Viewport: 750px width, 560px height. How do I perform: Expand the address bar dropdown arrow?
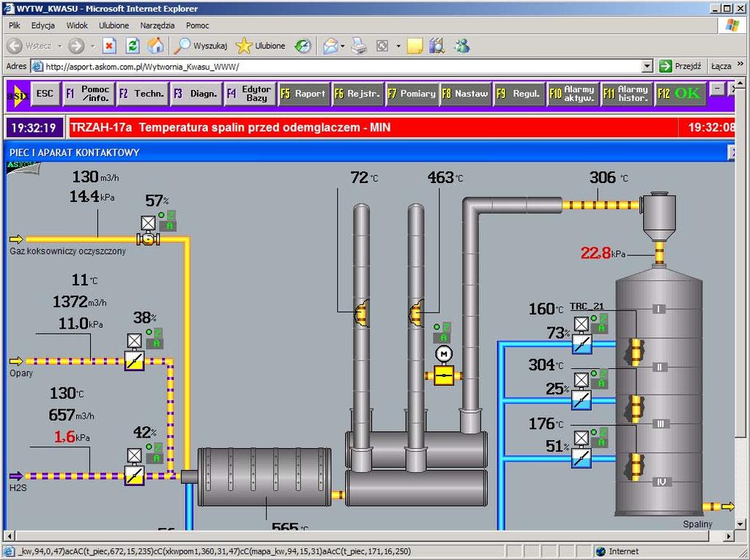click(x=647, y=67)
